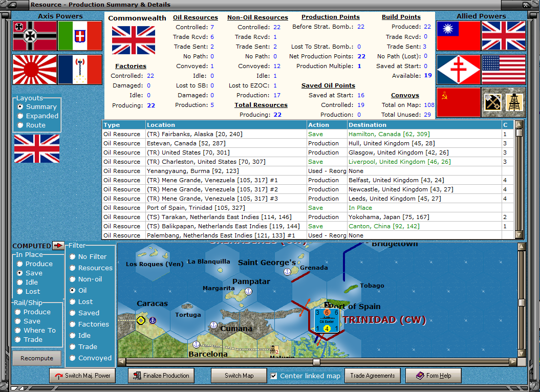Sort table by Destination column header
Image resolution: width=540 pixels, height=392 pixels.
[424, 125]
